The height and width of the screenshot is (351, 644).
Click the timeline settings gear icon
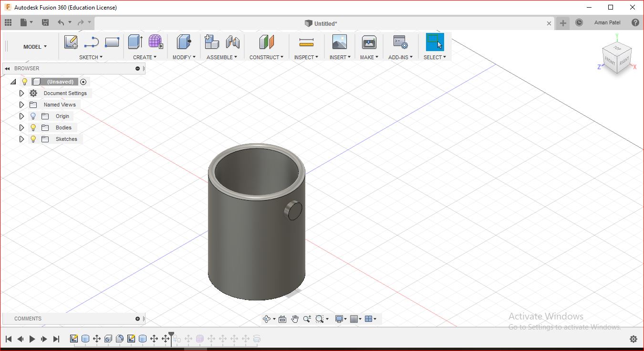click(x=634, y=339)
